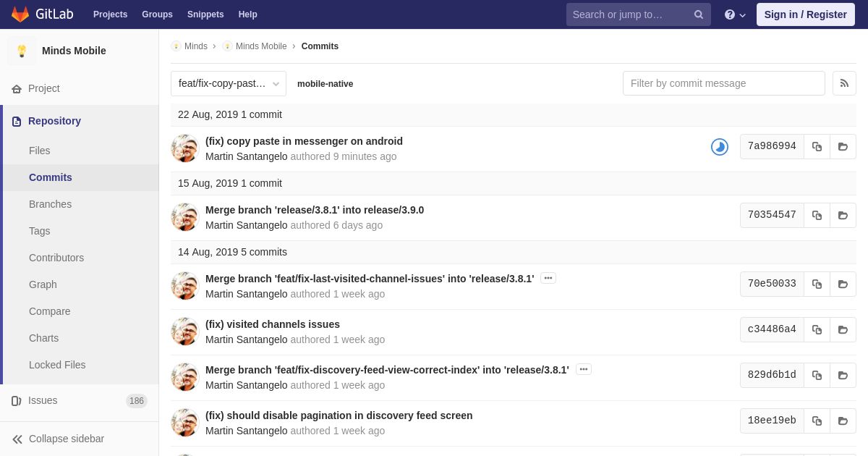
Task: Copy commit SHA 18ee19eb to clipboard
Action: pos(817,421)
